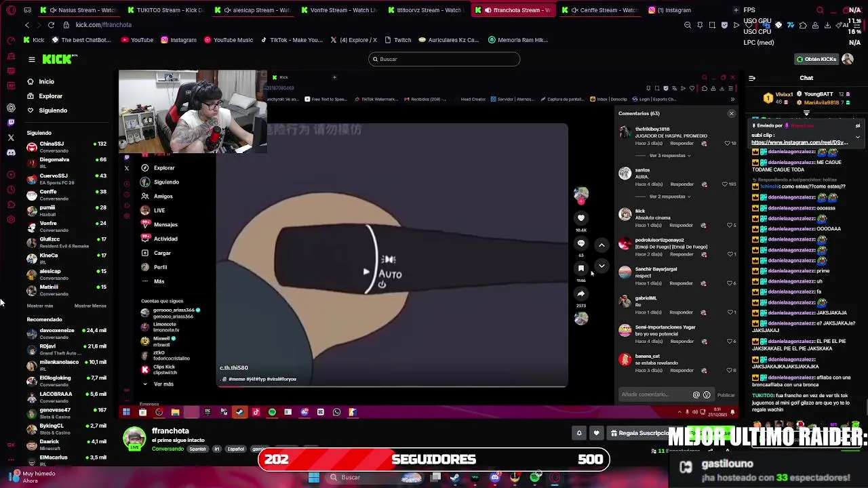Open davooxeneize recommended channel
868x488 pixels.
pos(66,333)
